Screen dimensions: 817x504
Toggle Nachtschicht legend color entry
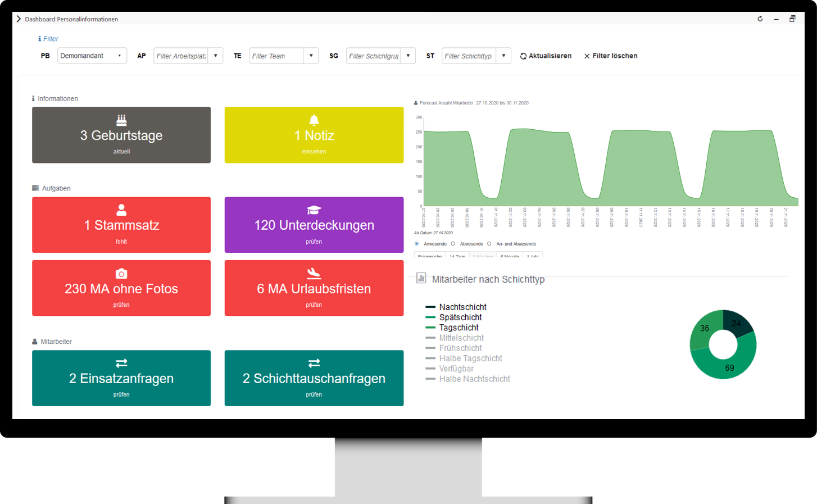pyautogui.click(x=431, y=307)
